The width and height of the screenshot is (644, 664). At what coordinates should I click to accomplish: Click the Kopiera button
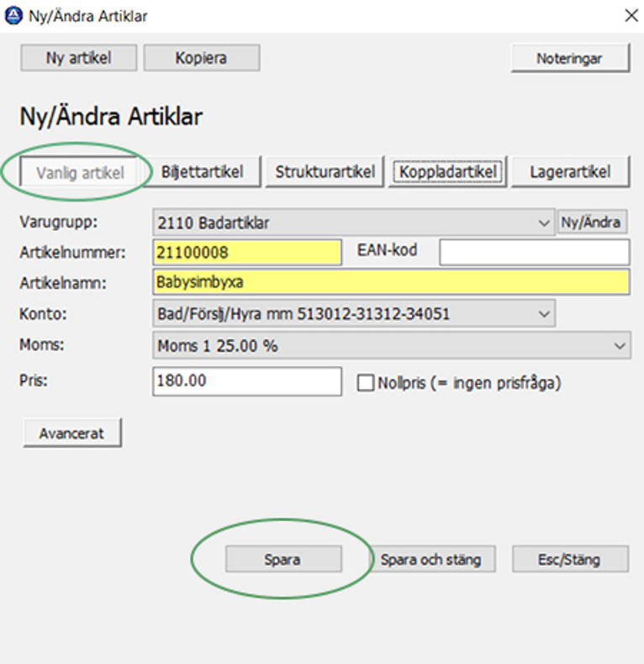point(201,58)
